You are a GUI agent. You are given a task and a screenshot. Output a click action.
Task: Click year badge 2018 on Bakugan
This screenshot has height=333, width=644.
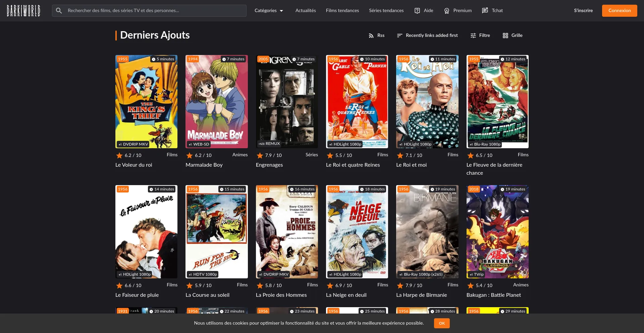(474, 189)
